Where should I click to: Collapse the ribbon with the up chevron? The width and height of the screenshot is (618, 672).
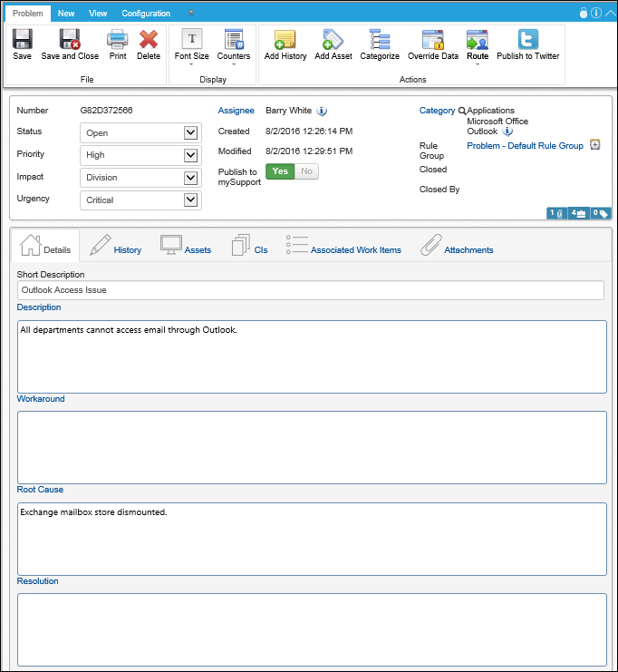610,13
